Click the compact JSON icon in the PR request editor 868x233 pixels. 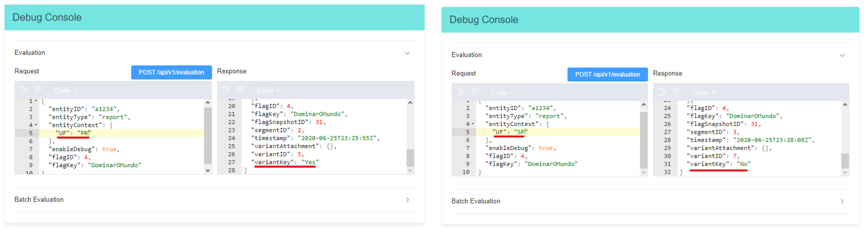(38, 90)
